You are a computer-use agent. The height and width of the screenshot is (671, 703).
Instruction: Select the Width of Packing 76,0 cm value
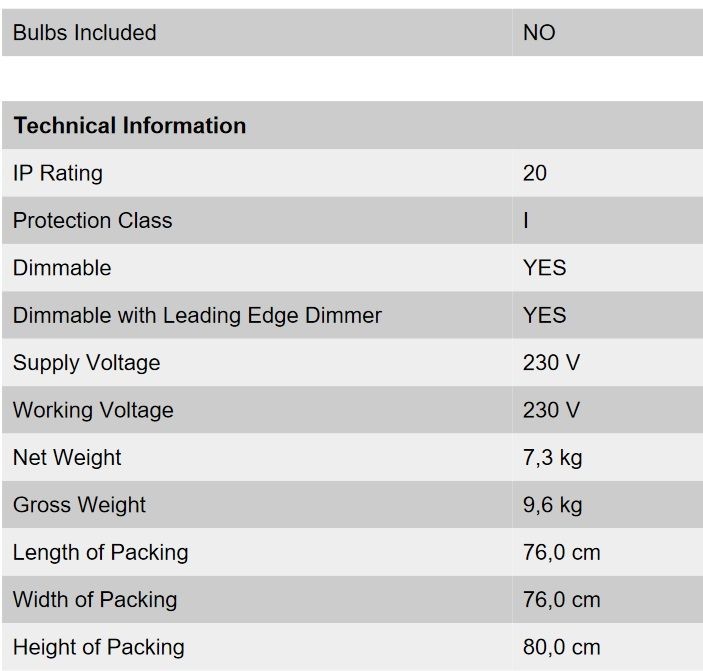[561, 600]
